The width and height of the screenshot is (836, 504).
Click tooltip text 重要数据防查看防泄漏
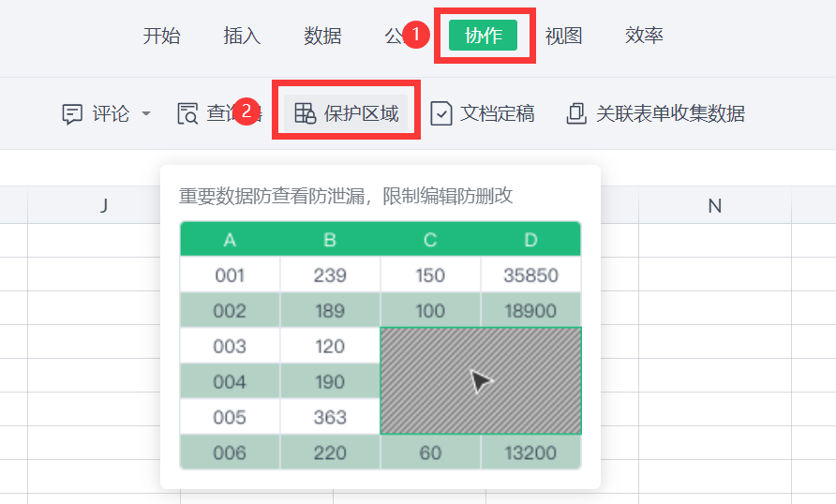coord(272,196)
